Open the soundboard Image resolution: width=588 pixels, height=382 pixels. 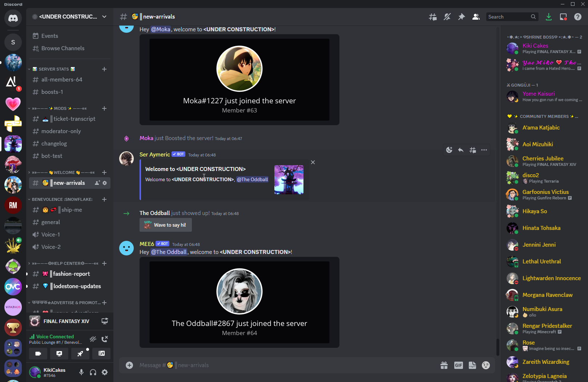click(x=101, y=354)
